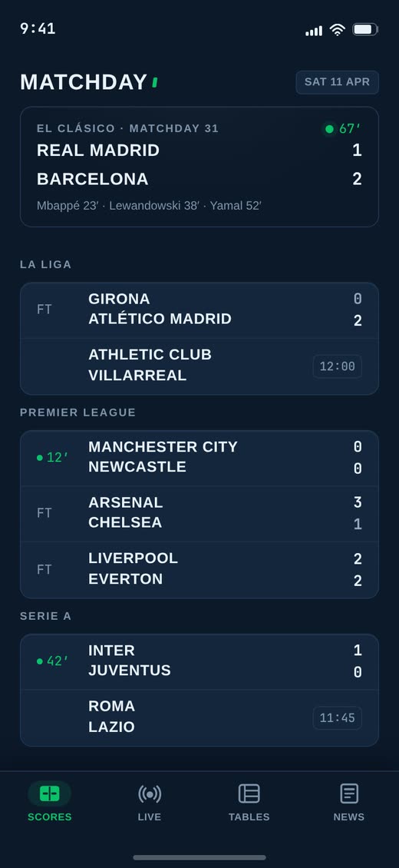Open the Manchester City vs Newcastle live match
This screenshot has width=399, height=868.
pyautogui.click(x=199, y=459)
